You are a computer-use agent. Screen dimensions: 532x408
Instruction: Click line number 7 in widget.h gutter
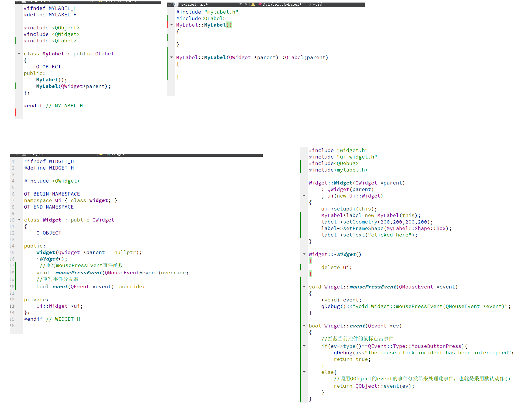(13, 200)
